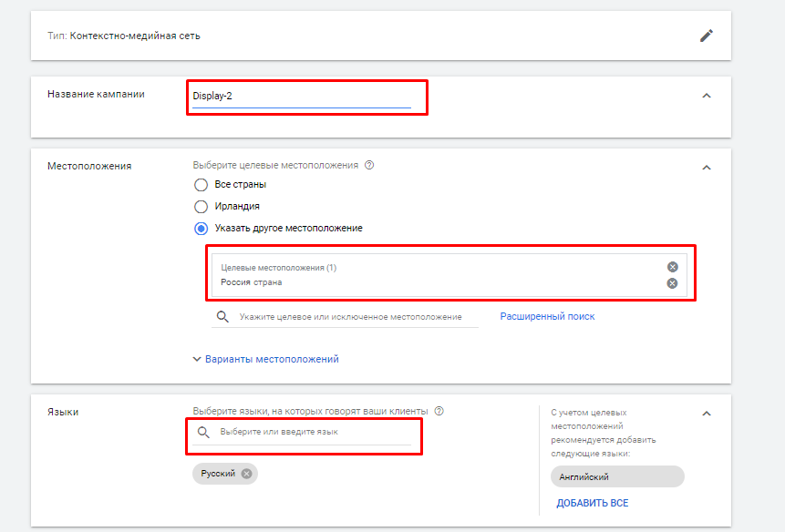Select Указать другое местоположение radio option
Screen dimensions: 785x532
(x=201, y=228)
